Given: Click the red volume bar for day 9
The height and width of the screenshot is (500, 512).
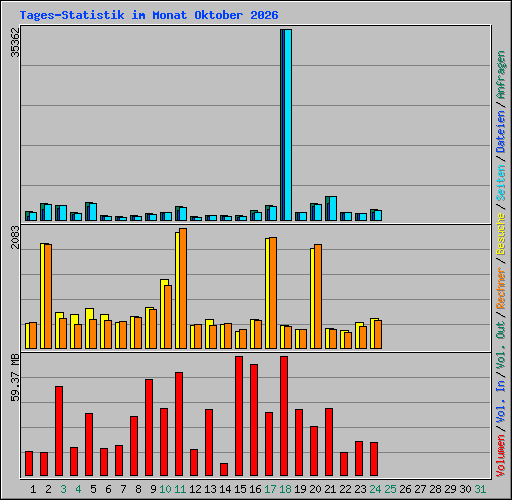Looking at the screenshot, I should click(x=149, y=428).
